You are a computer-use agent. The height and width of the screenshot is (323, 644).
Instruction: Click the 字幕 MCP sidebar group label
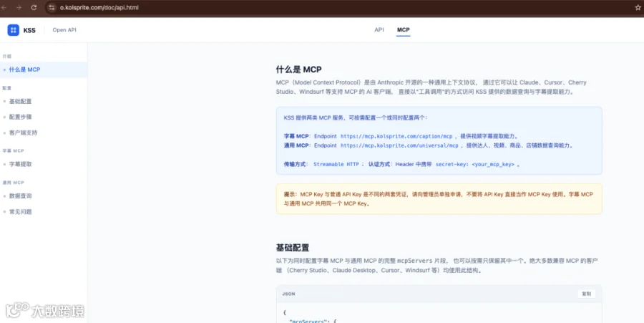click(13, 151)
